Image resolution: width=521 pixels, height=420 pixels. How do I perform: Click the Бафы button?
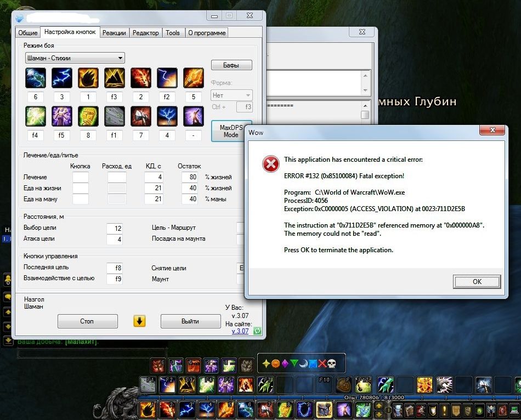click(x=231, y=65)
